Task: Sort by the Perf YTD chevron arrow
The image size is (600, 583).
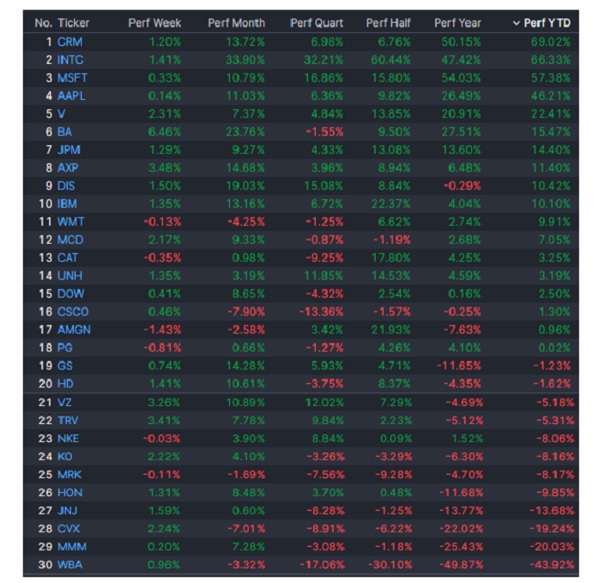Action: (x=516, y=23)
